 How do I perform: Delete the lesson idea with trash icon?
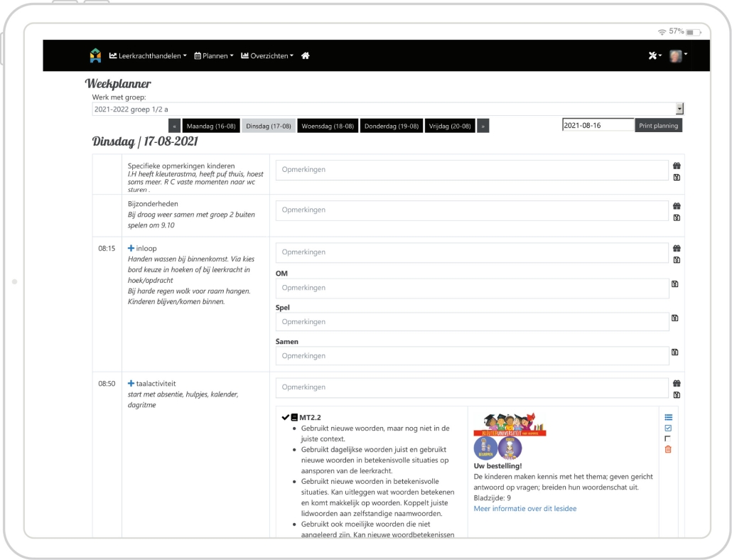[x=668, y=449]
